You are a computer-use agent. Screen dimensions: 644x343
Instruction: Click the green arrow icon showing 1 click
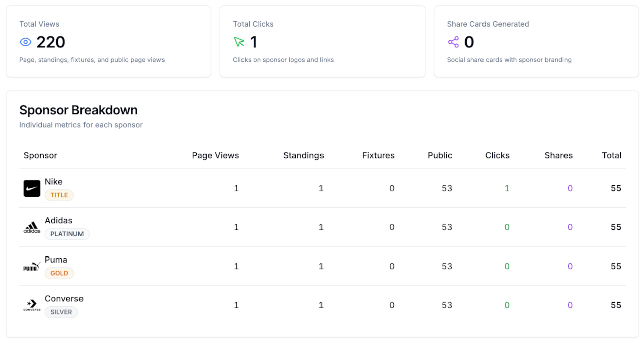(239, 42)
